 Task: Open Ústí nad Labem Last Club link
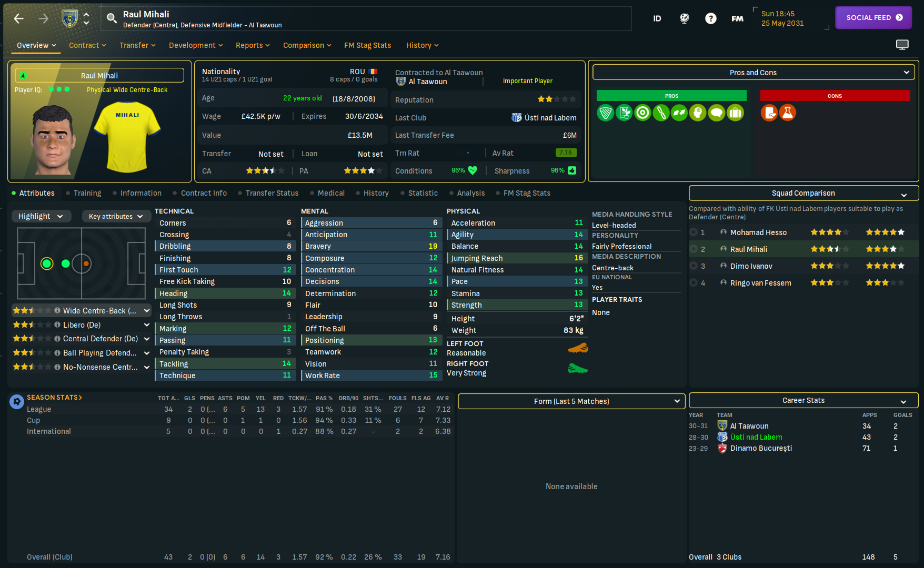tap(550, 118)
